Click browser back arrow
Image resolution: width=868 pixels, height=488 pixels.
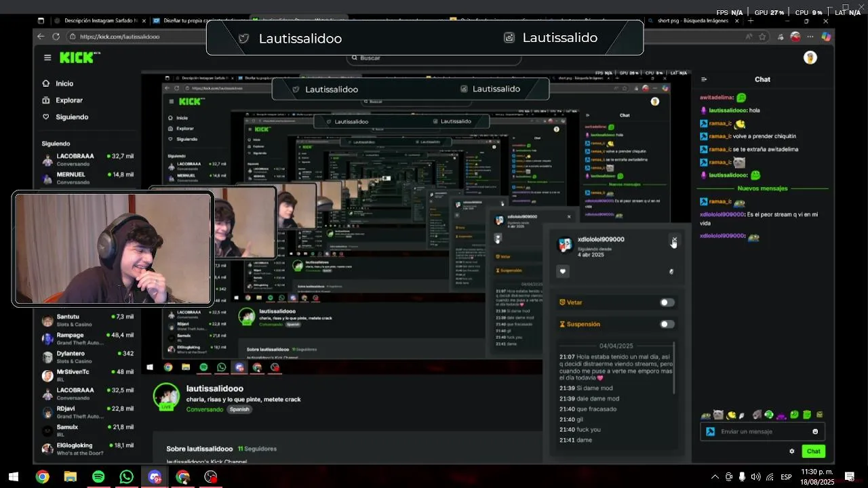[x=41, y=37]
